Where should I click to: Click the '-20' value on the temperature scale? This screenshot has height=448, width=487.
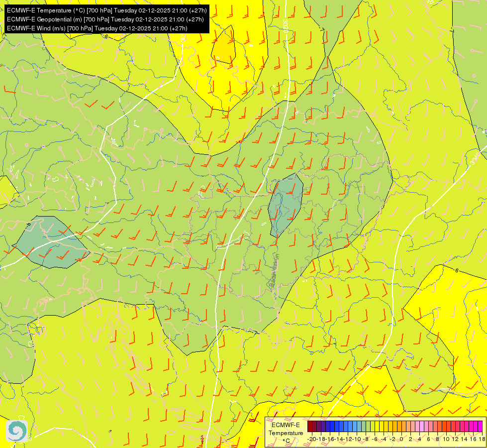pyautogui.click(x=311, y=439)
